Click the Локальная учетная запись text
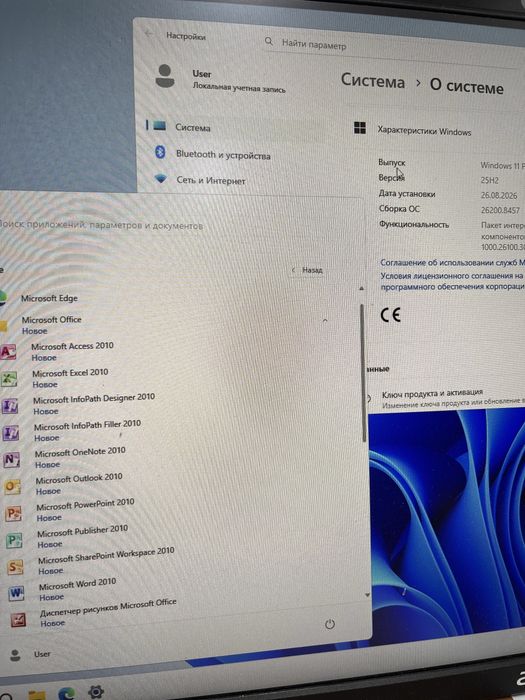This screenshot has height=700, width=525. pyautogui.click(x=239, y=88)
